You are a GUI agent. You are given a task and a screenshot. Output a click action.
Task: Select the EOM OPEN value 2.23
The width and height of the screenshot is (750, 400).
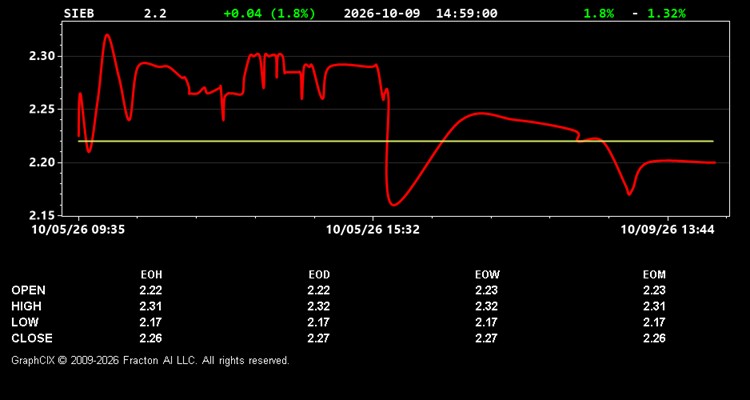(x=654, y=290)
